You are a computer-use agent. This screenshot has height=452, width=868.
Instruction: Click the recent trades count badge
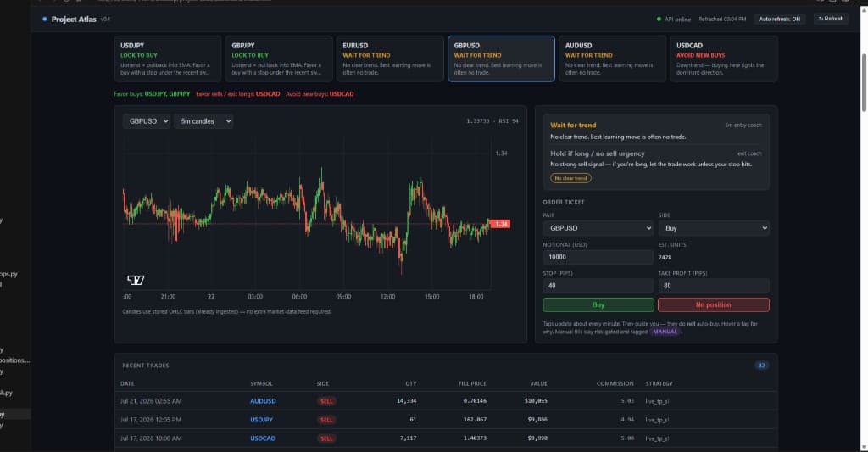(x=762, y=365)
